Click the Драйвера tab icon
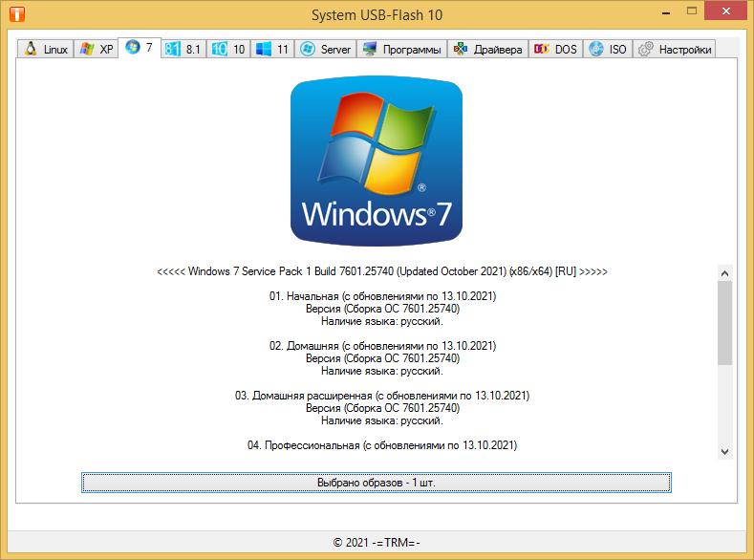The image size is (754, 560). click(x=461, y=49)
